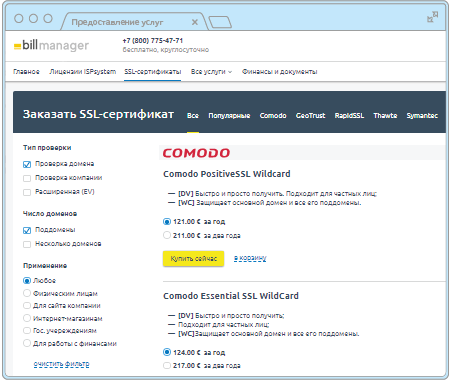The width and height of the screenshot is (451, 380).
Task: Select Любое application radio button
Action: click(27, 281)
